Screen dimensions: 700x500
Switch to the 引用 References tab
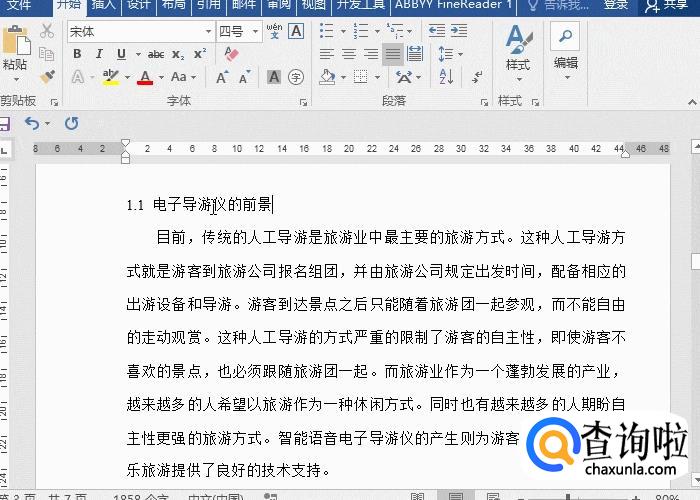[x=209, y=5]
